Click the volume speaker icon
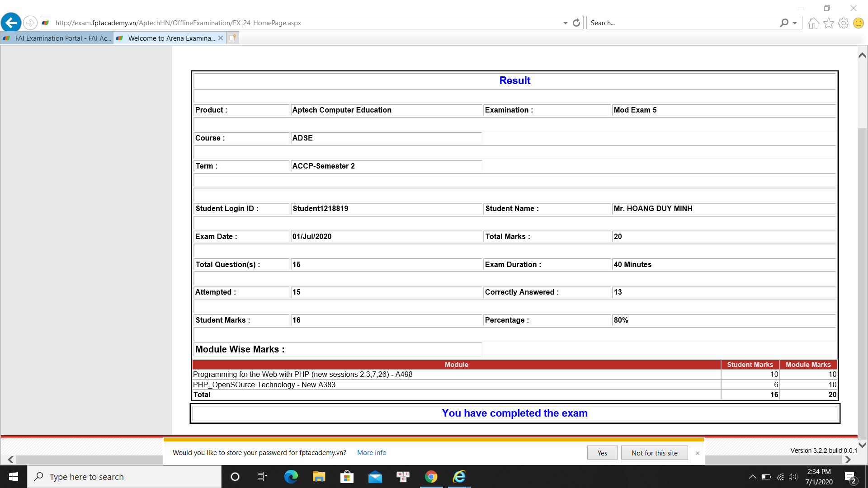 point(793,477)
